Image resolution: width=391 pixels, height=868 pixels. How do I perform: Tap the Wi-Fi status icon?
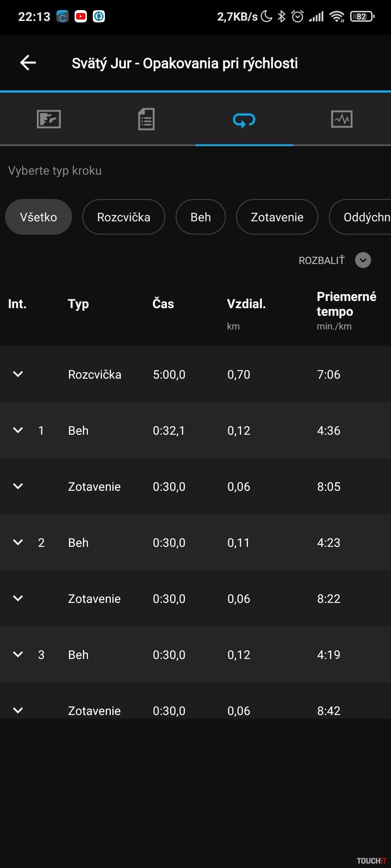click(337, 16)
